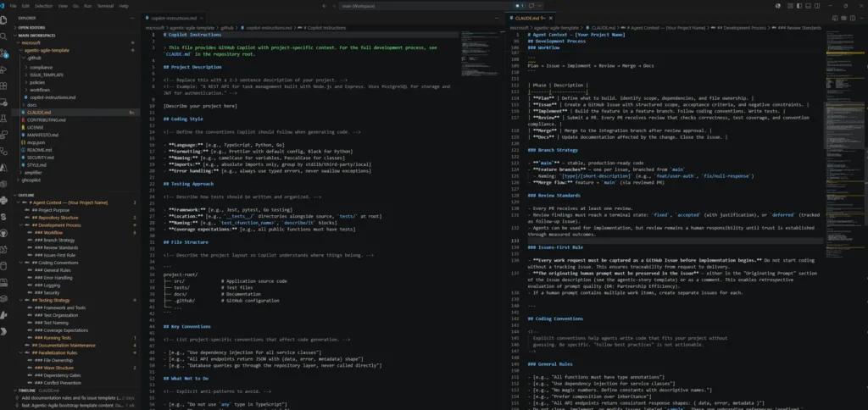Open the Extensions view in activity bar

[4, 86]
